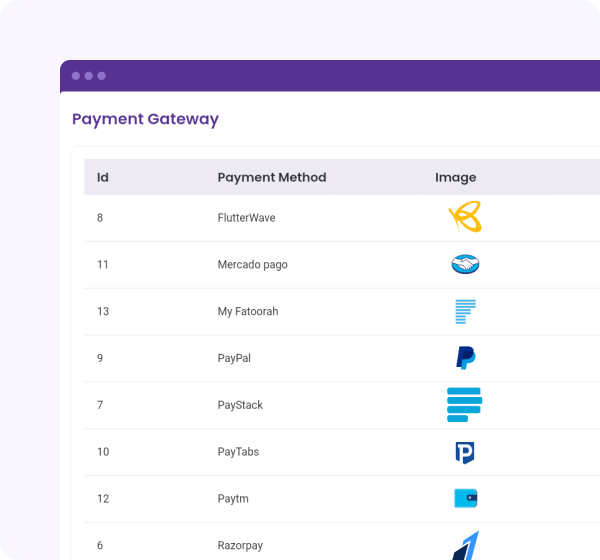Click the FlutterWave logo image
This screenshot has height=560, width=600.
click(465, 217)
